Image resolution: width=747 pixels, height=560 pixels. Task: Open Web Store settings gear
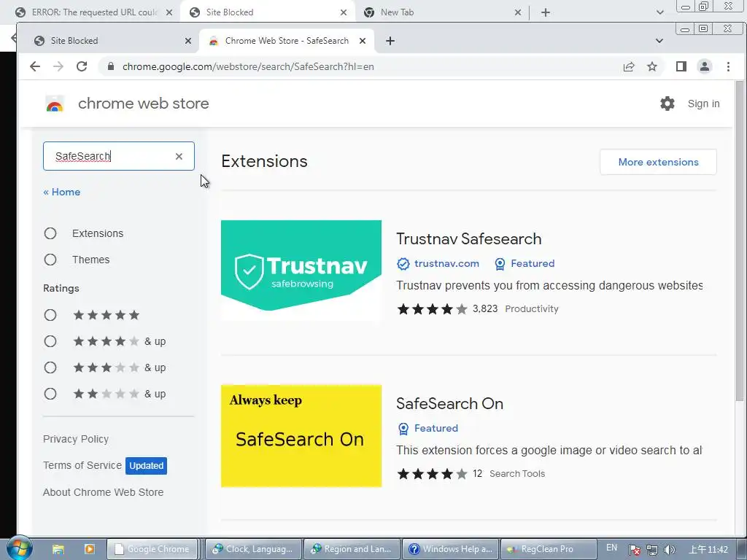coord(667,104)
